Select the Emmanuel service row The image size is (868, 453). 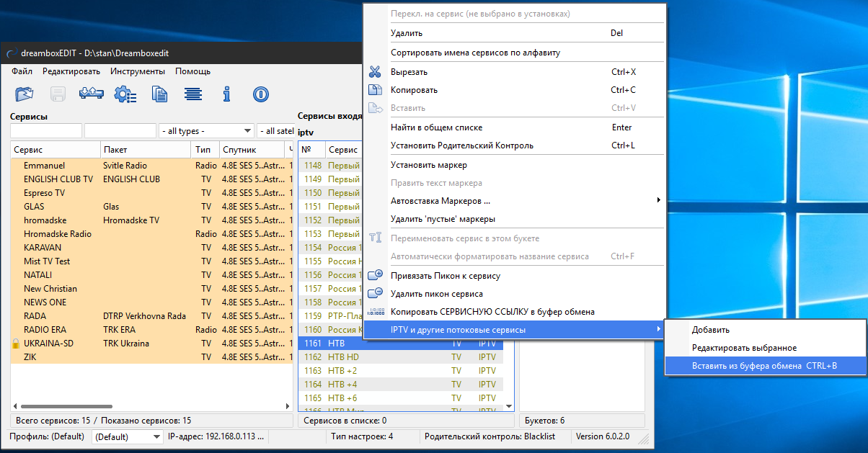pyautogui.click(x=152, y=166)
